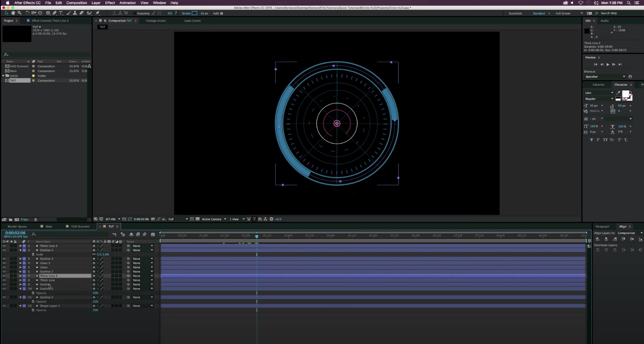Select the Horizontal Type tool
This screenshot has width=644, height=344.
pos(61,13)
